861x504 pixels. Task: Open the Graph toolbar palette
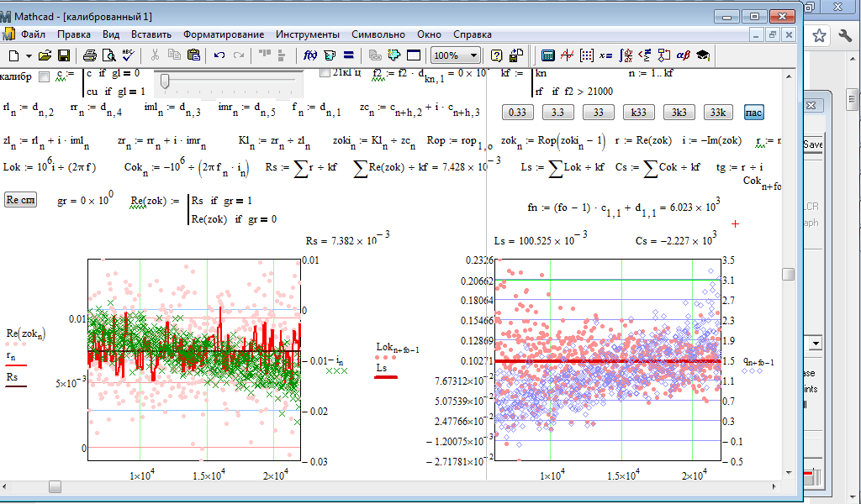568,55
